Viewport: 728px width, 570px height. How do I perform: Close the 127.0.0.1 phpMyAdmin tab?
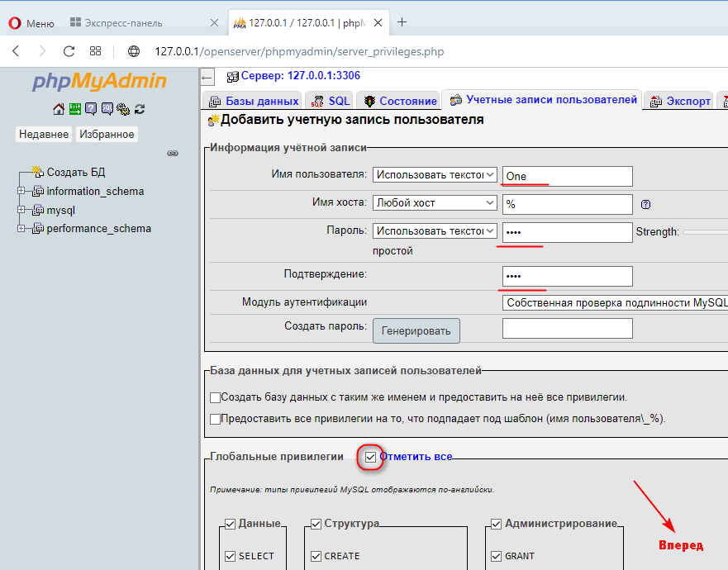pos(378,23)
